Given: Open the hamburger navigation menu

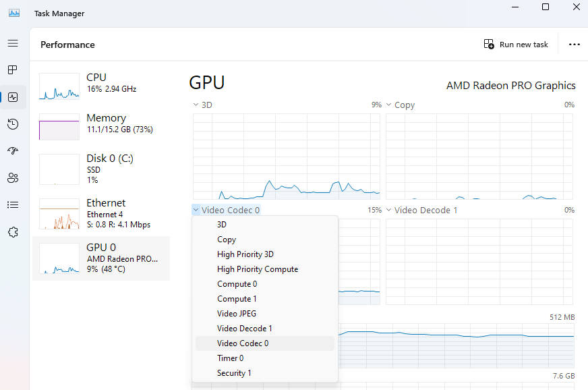Looking at the screenshot, I should pyautogui.click(x=13, y=43).
